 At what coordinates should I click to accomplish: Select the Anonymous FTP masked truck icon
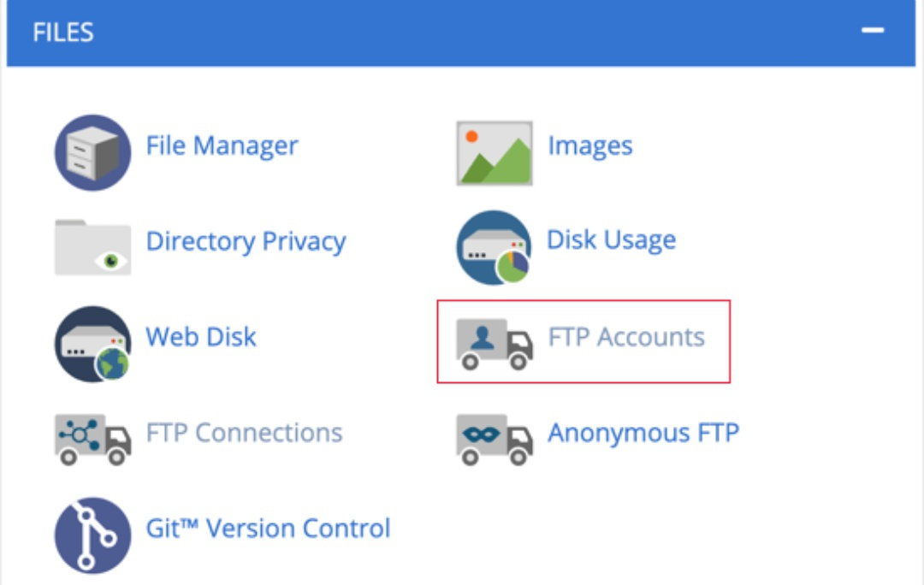click(x=494, y=439)
